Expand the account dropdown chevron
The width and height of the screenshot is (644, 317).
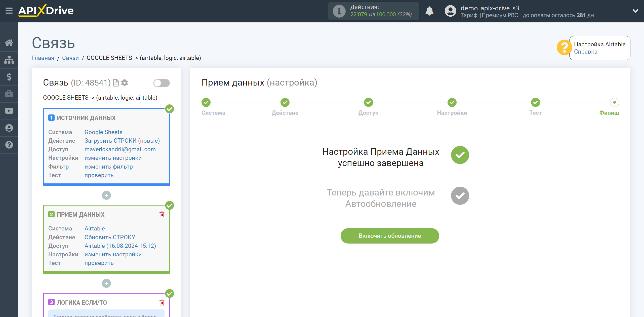(635, 11)
